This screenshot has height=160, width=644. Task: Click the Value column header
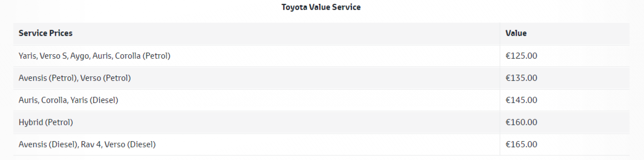pos(516,33)
